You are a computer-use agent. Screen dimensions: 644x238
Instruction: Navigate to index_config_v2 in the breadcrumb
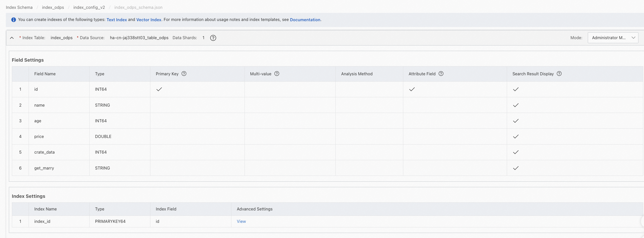pyautogui.click(x=89, y=7)
